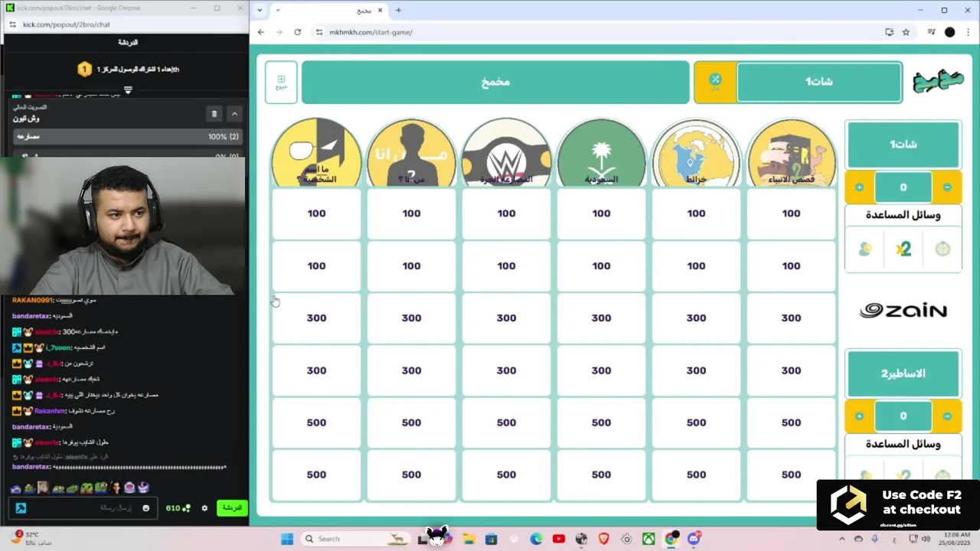Click the gold rank 1 badge in chat
The height and width of the screenshot is (551, 980).
(85, 70)
